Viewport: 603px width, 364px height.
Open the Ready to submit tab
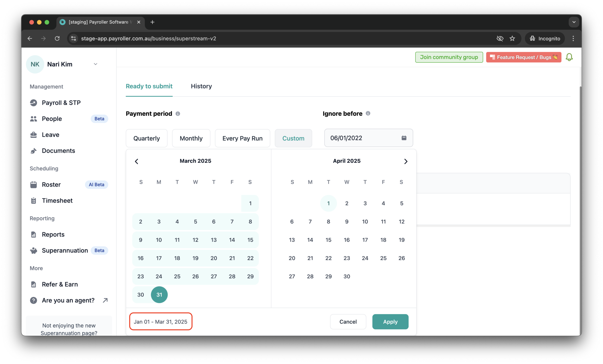[149, 86]
